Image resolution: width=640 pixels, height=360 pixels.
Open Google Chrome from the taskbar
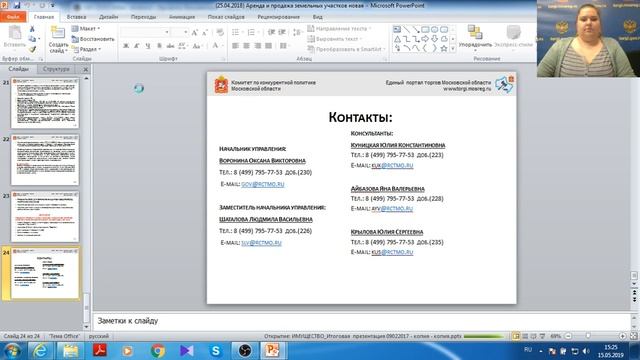tap(158, 351)
